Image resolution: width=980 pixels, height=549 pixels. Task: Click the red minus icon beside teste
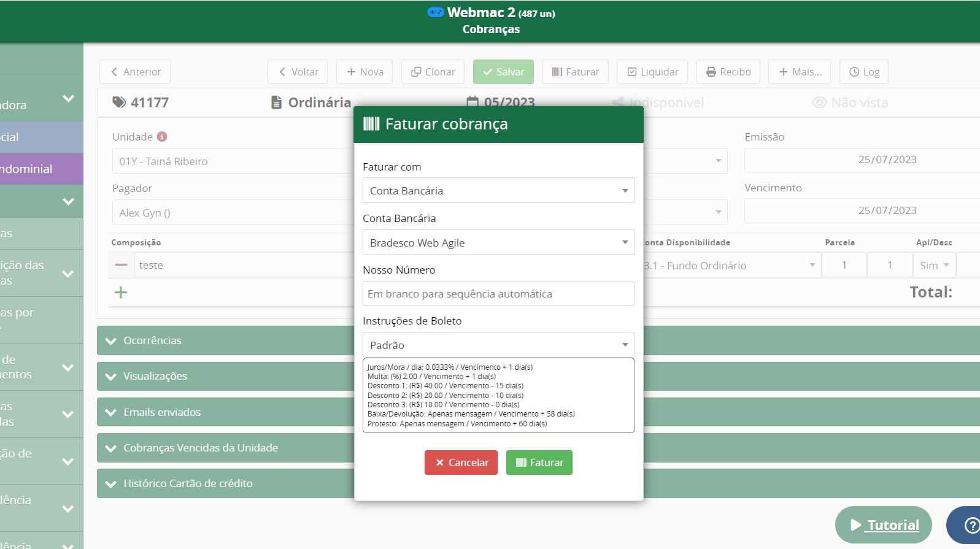[121, 265]
